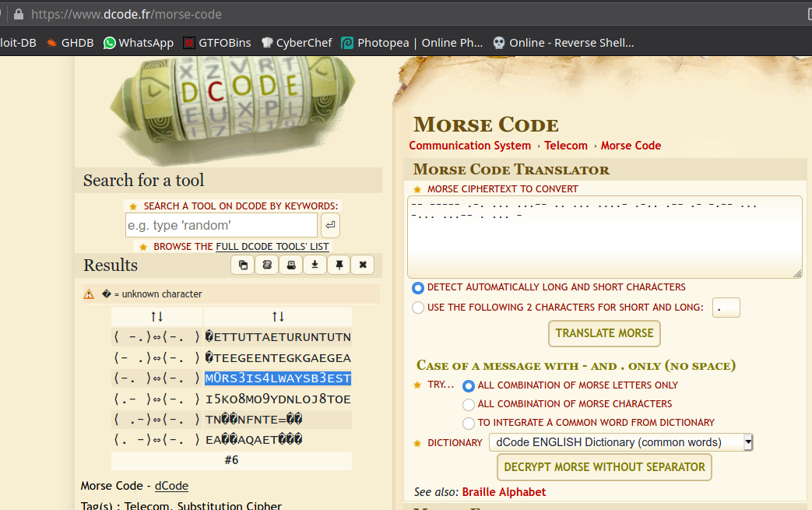Open the CyberChef bookmark

[x=297, y=43]
